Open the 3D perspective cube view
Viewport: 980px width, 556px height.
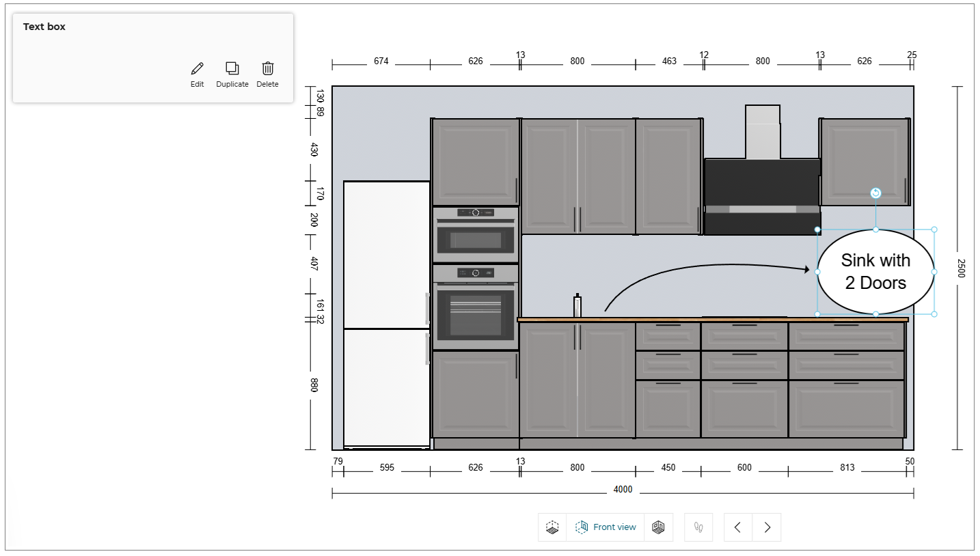[658, 527]
